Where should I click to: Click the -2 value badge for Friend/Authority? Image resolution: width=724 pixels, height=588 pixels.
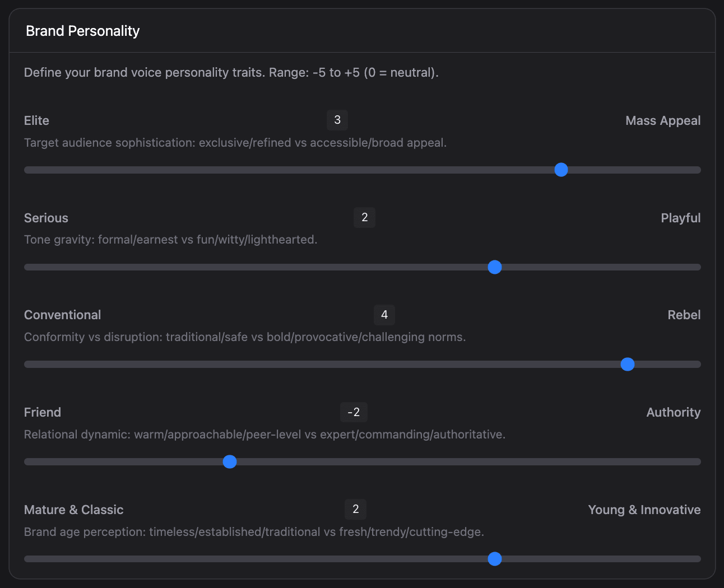[354, 412]
